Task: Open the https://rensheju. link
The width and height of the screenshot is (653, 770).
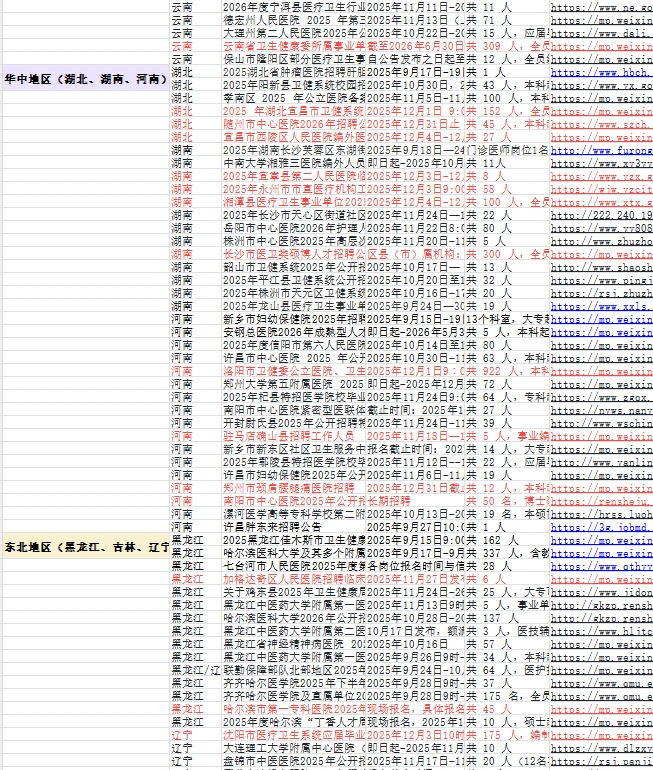Action: click(x=601, y=501)
